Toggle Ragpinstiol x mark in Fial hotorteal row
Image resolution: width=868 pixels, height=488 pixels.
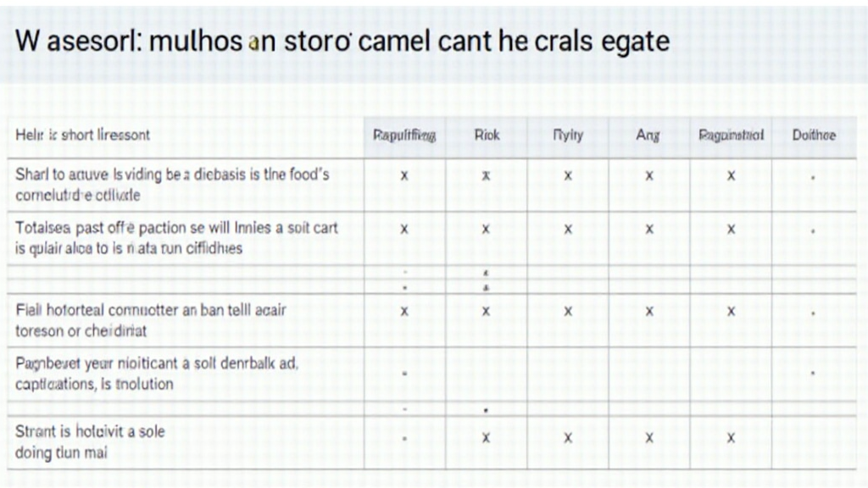pyautogui.click(x=731, y=312)
